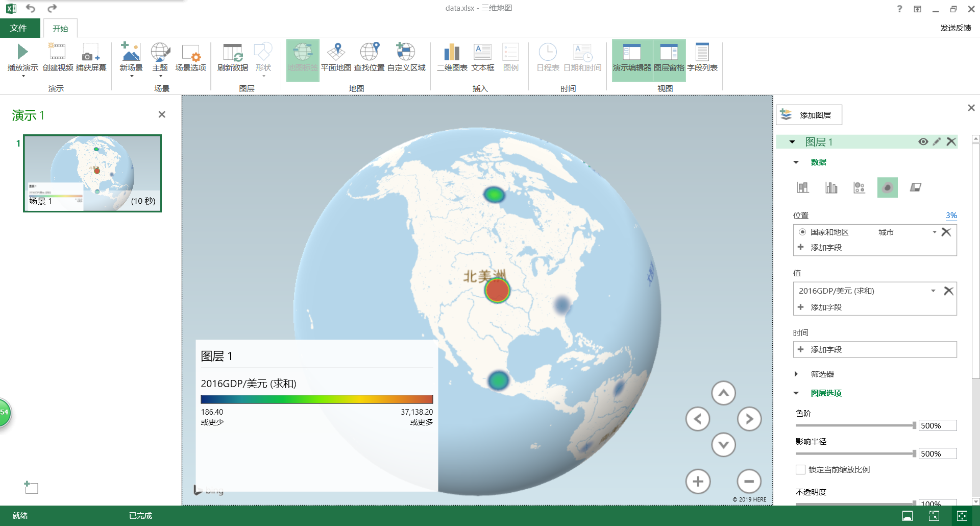Click 刷新数据 refresh data icon
Image resolution: width=980 pixels, height=526 pixels.
click(x=233, y=52)
